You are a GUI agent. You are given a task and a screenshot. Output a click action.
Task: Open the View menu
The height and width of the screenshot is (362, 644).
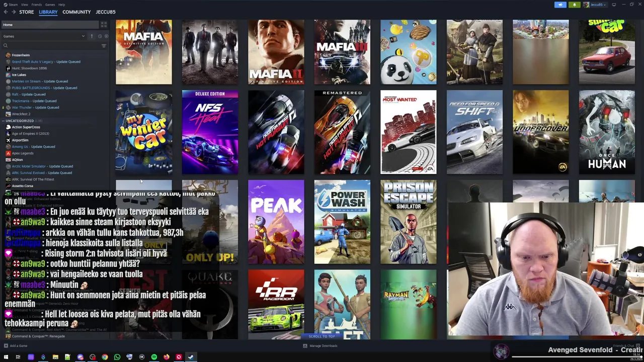click(24, 5)
